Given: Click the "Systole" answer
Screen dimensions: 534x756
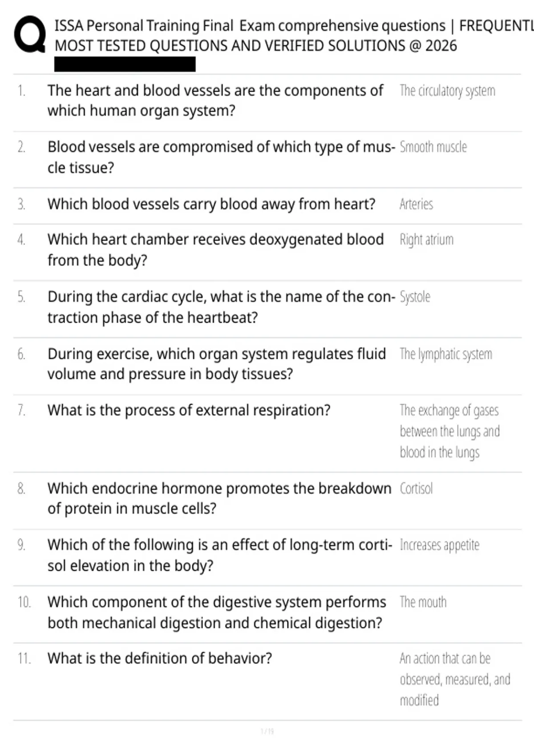Looking at the screenshot, I should [415, 297].
